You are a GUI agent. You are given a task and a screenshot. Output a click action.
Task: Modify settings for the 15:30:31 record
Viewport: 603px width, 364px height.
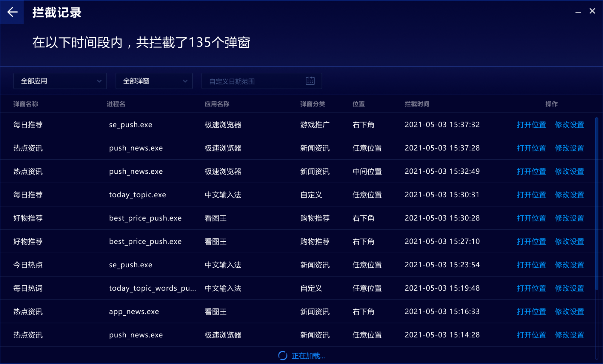[x=569, y=195]
